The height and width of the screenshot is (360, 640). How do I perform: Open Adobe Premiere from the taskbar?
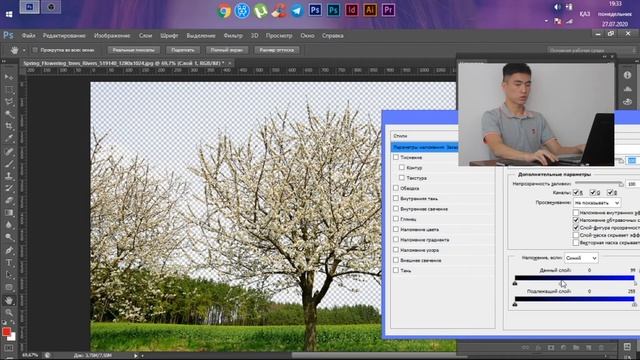click(x=388, y=10)
